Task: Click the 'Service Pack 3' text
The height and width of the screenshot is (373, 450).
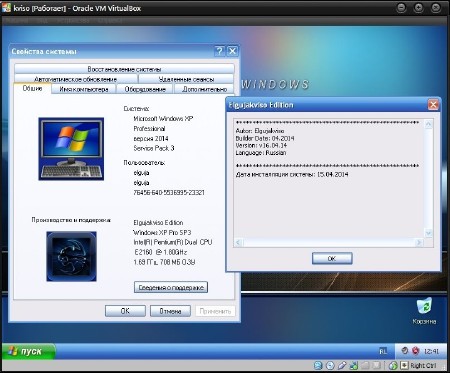Action: (154, 148)
